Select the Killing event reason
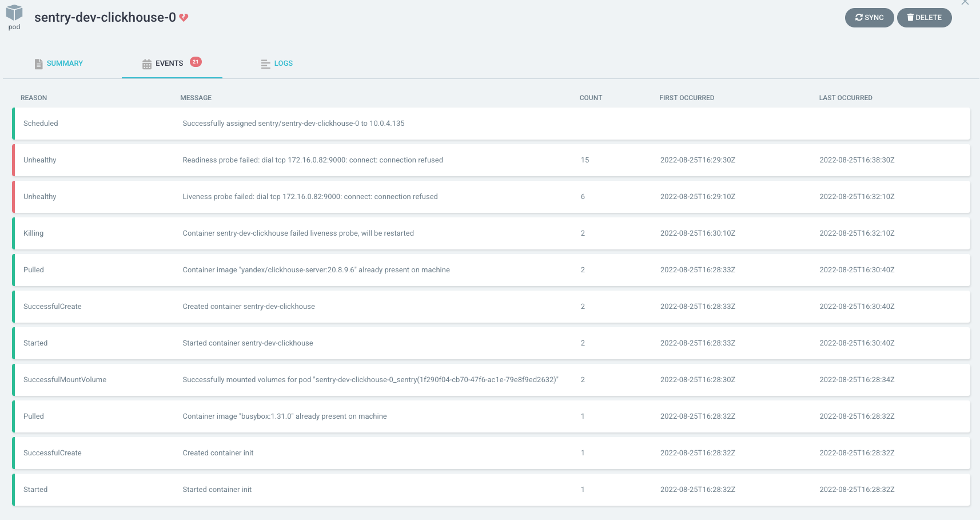This screenshot has width=980, height=520. [33, 233]
